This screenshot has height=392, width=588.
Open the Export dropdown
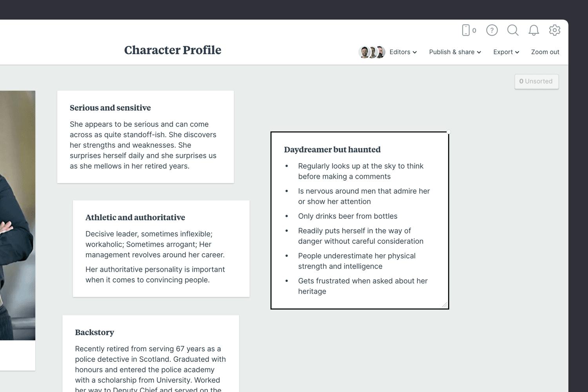click(506, 52)
